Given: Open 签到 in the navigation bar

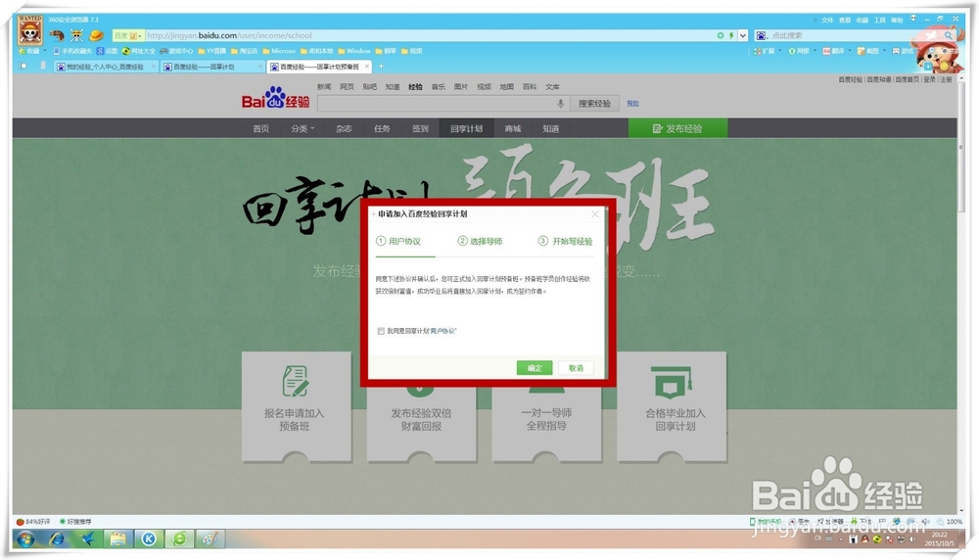Looking at the screenshot, I should point(420,128).
